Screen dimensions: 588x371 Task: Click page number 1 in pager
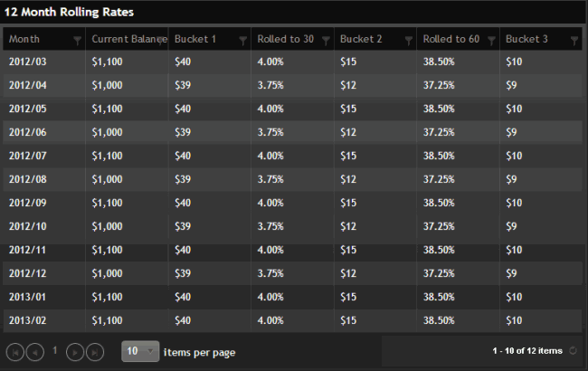pos(54,350)
